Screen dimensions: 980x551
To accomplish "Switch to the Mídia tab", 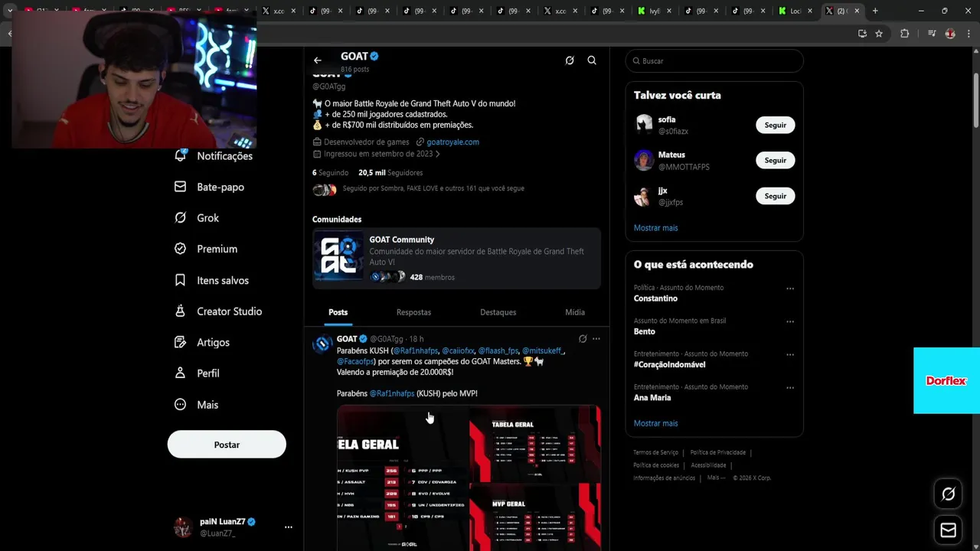I will pyautogui.click(x=575, y=312).
